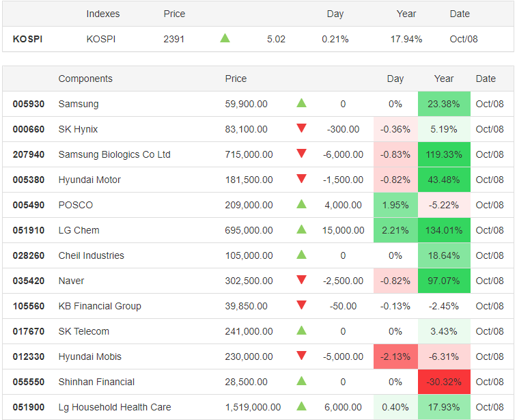This screenshot has height=420, width=517.
Task: Open Samsung Biologics Co Ltd link
Action: tap(115, 154)
